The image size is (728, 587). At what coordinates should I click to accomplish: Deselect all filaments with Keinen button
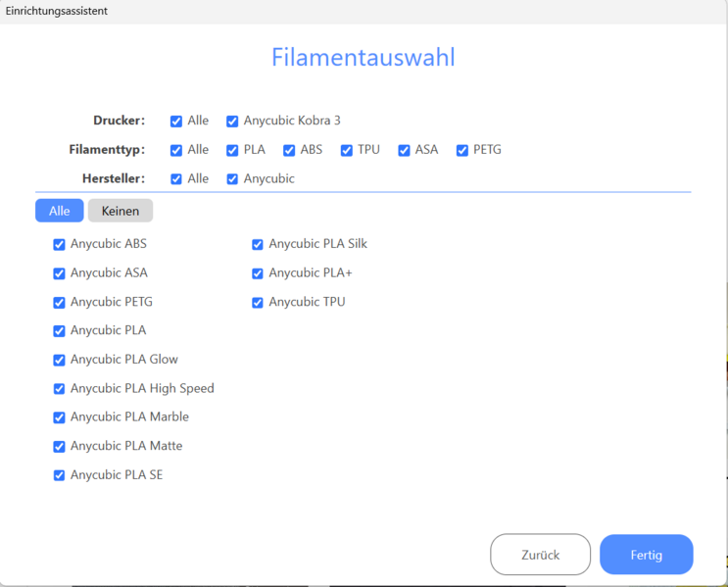pyautogui.click(x=121, y=211)
